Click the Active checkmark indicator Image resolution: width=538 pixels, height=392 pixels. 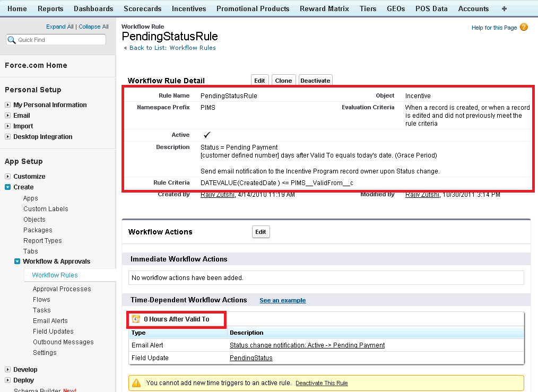tap(206, 135)
